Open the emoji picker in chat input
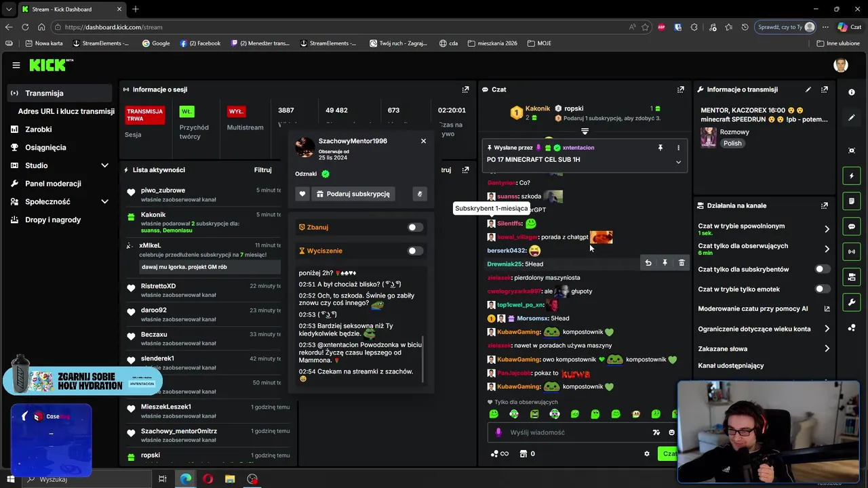Image resolution: width=868 pixels, height=488 pixels. (672, 432)
